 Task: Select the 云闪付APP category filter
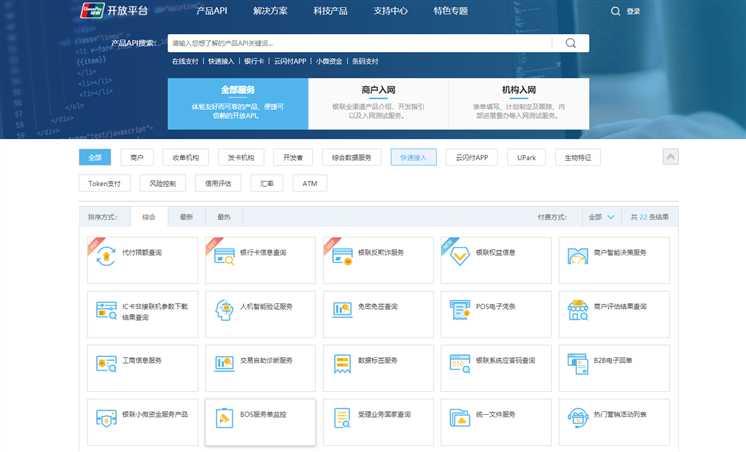[471, 157]
